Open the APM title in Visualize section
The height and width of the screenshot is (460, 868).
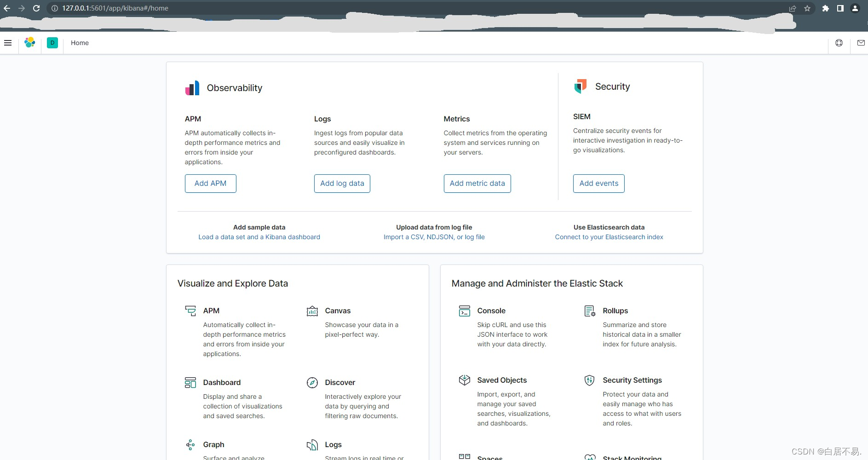211,311
